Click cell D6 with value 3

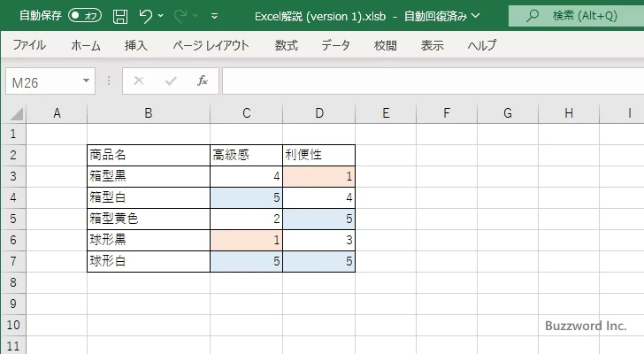click(319, 240)
